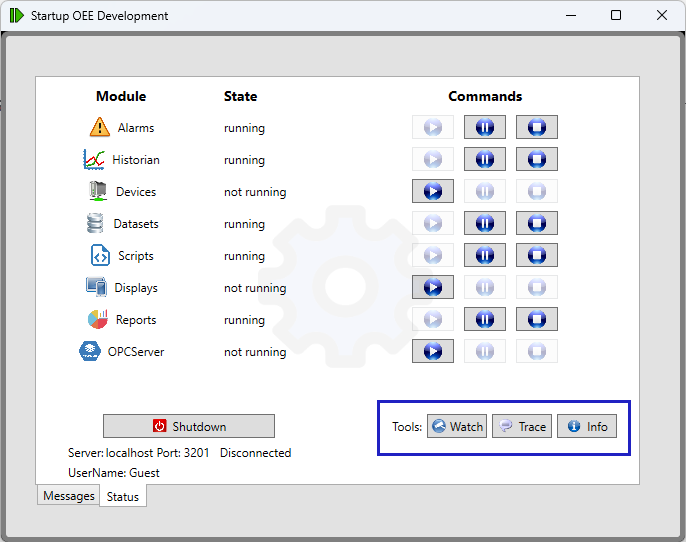Screen dimensions: 686x542
Task: Open the Watch tool
Action: tap(457, 426)
